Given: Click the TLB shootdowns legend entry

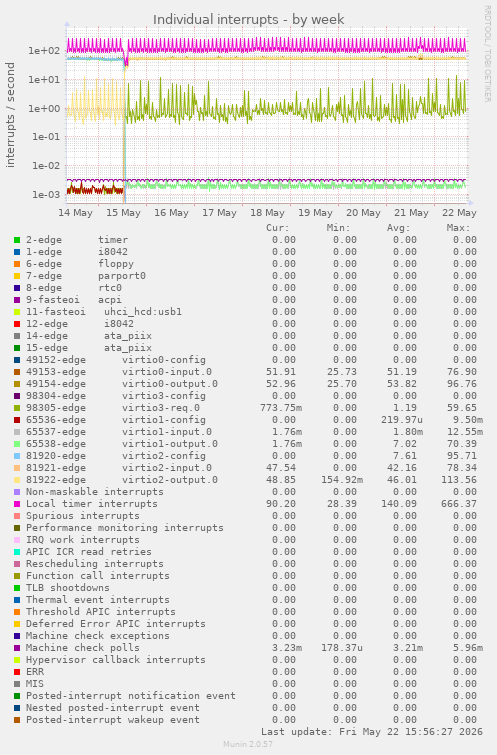Looking at the screenshot, I should click(x=67, y=587).
